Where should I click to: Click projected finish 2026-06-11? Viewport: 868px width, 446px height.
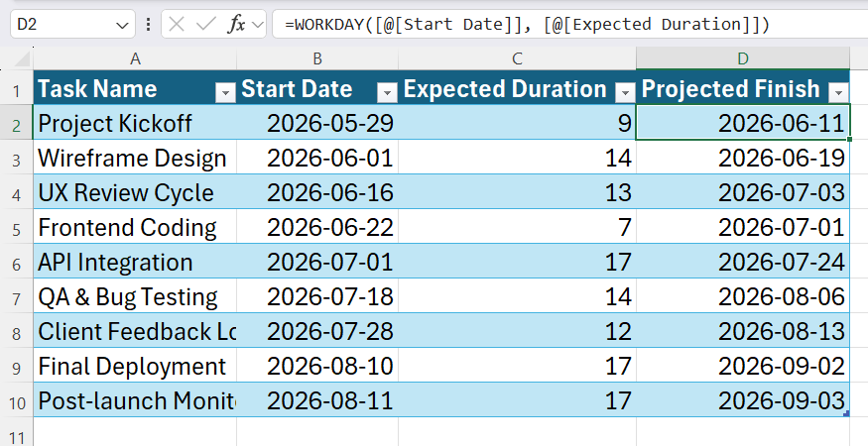(x=743, y=122)
